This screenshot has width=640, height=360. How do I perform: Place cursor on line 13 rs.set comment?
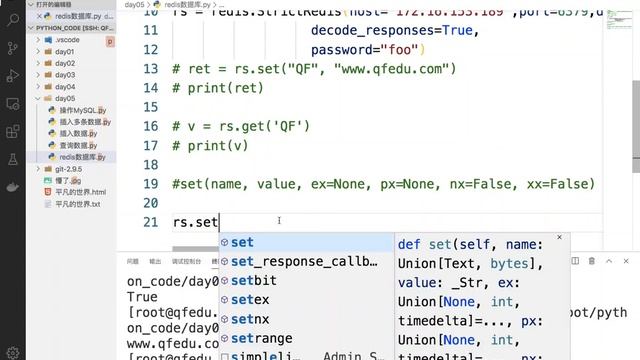[x=314, y=69]
